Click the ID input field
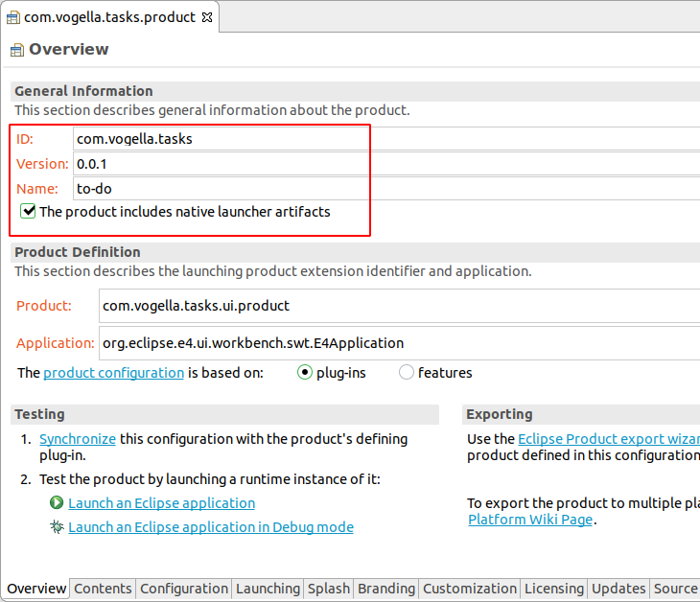The height and width of the screenshot is (602, 700). click(x=386, y=139)
